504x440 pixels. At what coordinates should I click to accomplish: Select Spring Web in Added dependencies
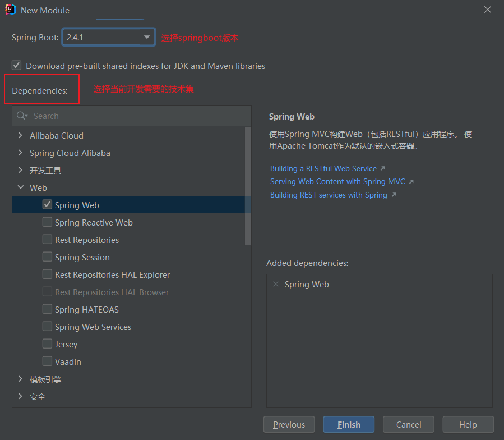307,284
